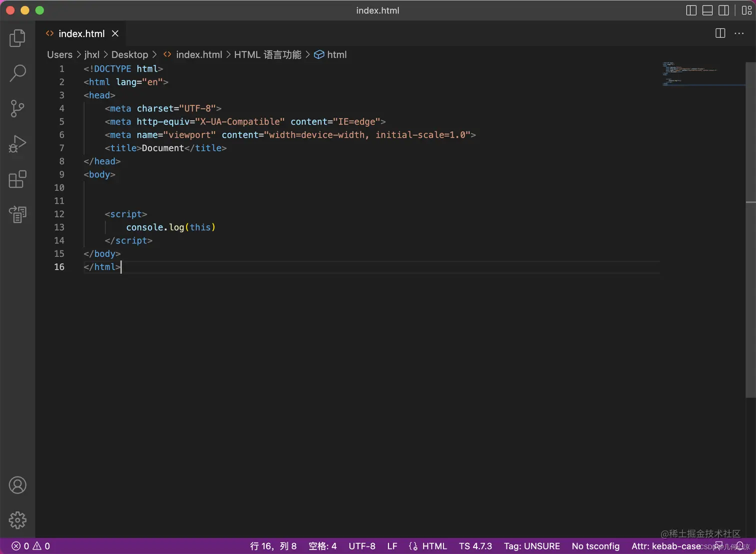Toggle the primary side bar from title bar
Screen dimensions: 756x554
[x=691, y=10]
